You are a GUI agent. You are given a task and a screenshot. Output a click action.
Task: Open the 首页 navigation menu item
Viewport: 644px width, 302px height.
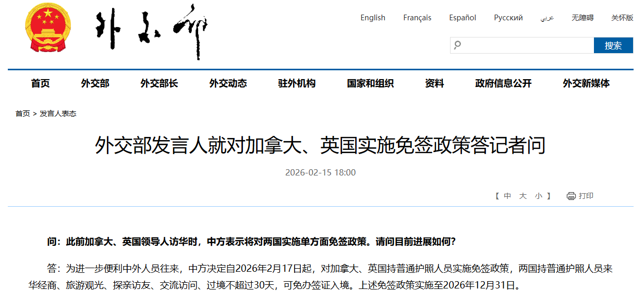click(x=41, y=83)
